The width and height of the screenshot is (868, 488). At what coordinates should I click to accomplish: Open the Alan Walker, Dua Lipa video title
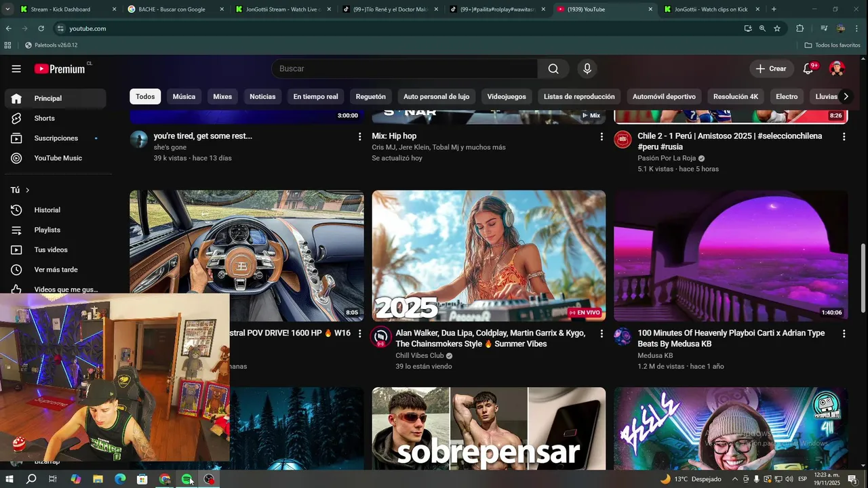pyautogui.click(x=490, y=339)
